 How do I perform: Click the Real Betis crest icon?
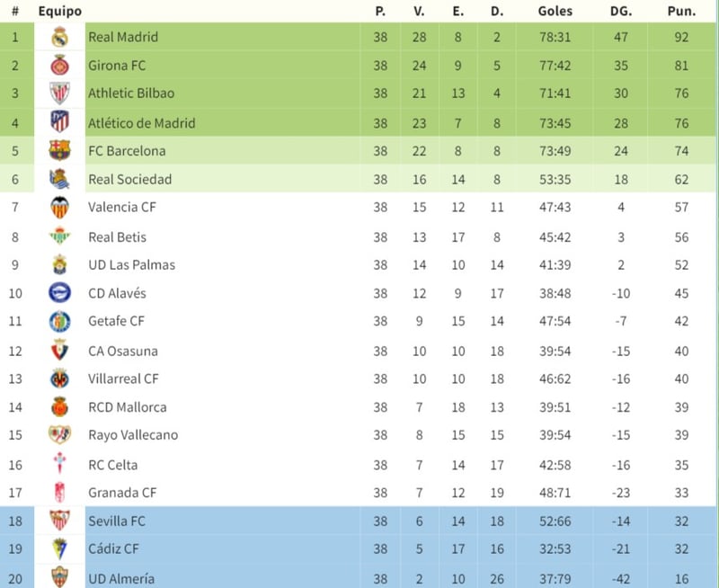click(60, 236)
